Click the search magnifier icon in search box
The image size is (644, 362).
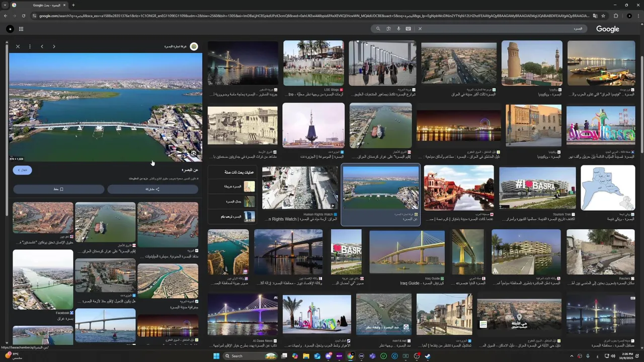(x=378, y=29)
